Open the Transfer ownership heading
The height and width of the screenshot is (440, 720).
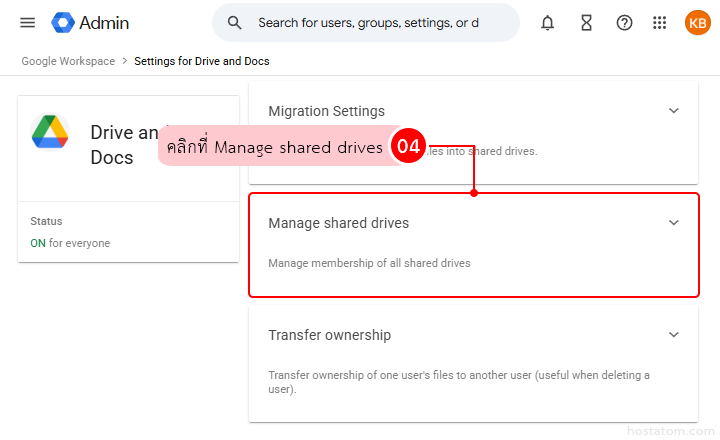330,335
